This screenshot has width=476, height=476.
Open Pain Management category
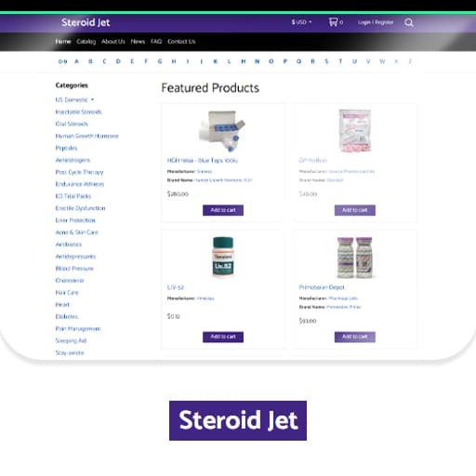(x=78, y=328)
